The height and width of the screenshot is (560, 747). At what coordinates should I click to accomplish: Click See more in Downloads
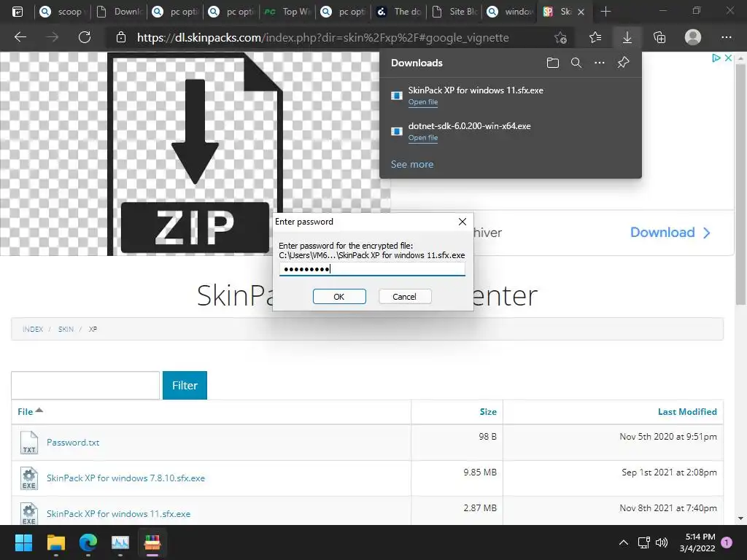pyautogui.click(x=412, y=164)
